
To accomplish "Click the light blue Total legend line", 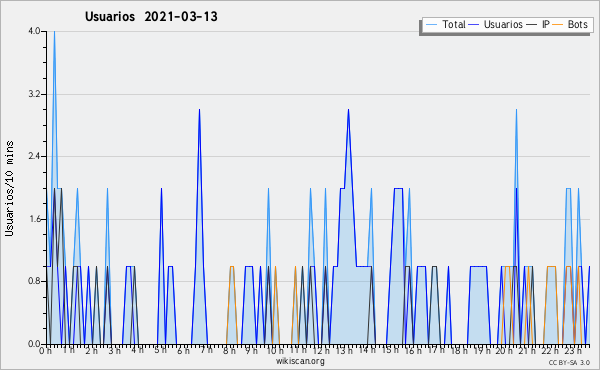I will (x=431, y=25).
